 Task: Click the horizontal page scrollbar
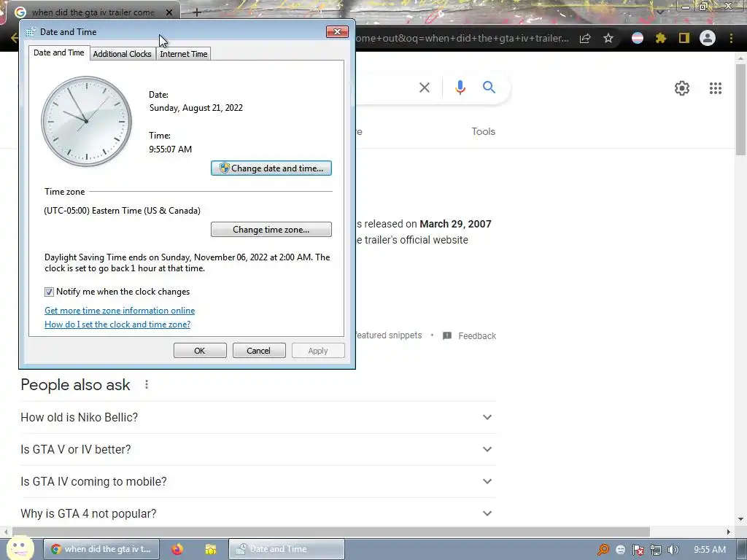coord(330,532)
